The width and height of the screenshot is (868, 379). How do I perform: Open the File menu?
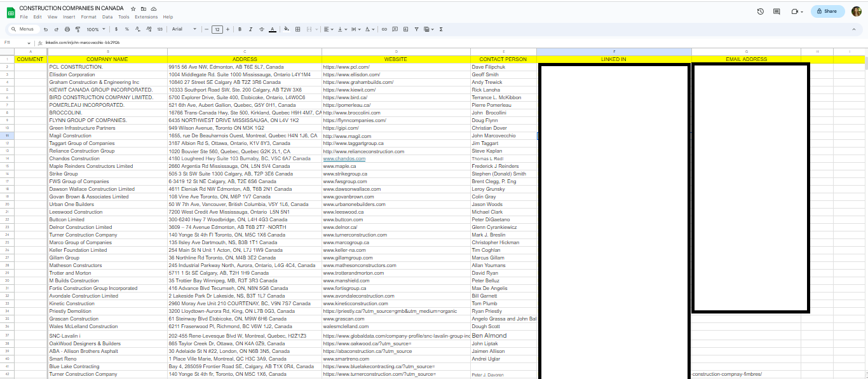click(24, 17)
